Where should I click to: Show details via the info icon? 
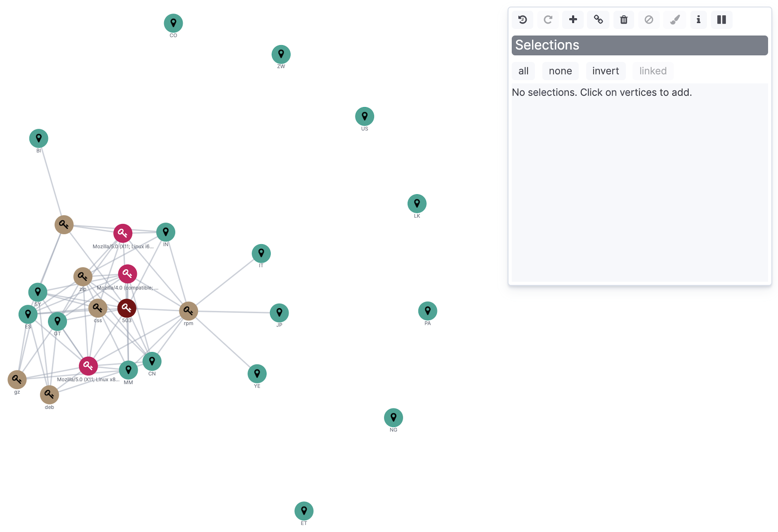[698, 20]
